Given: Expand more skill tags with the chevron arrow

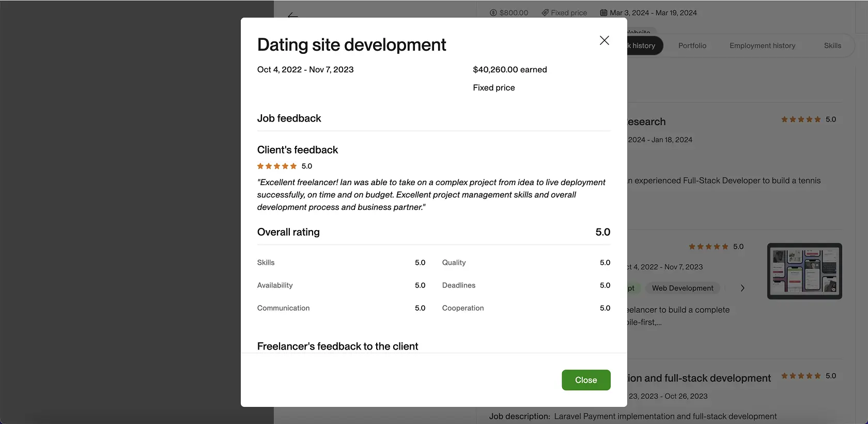Looking at the screenshot, I should pyautogui.click(x=742, y=288).
